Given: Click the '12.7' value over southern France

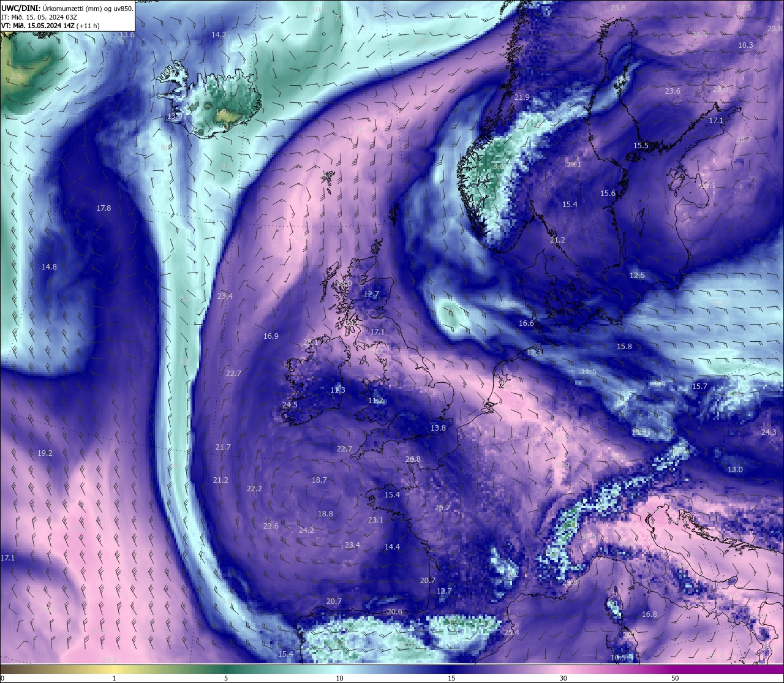Looking at the screenshot, I should pos(444,591).
